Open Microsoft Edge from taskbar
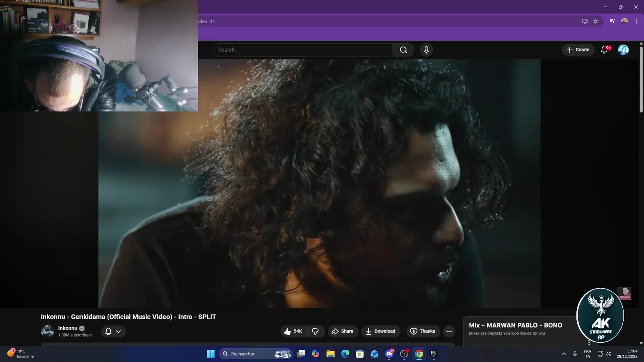This screenshot has width=644, height=362. (345, 354)
